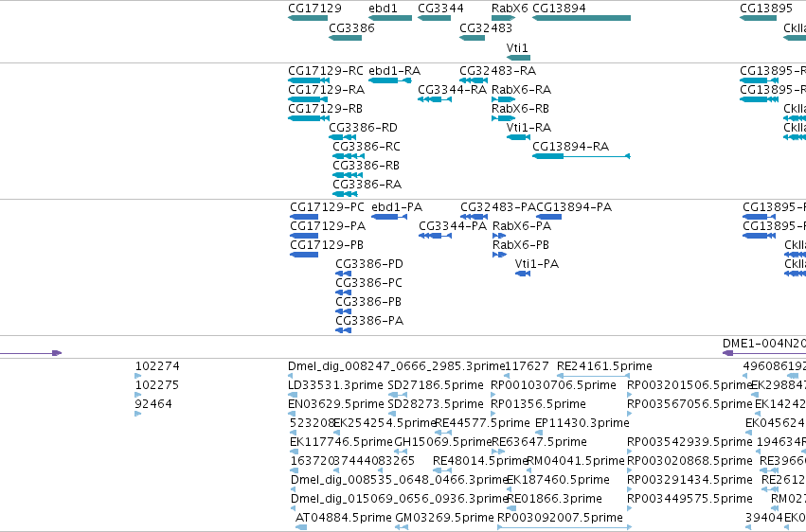This screenshot has width=806, height=532.
Task: Click the RE48014.5prime EST label
Action: [480, 461]
